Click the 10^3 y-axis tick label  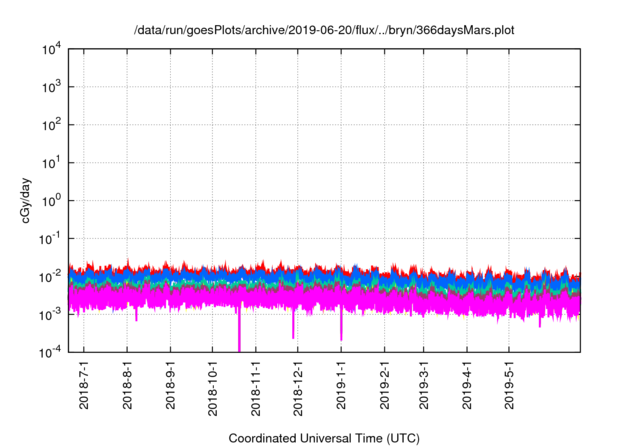pyautogui.click(x=52, y=87)
